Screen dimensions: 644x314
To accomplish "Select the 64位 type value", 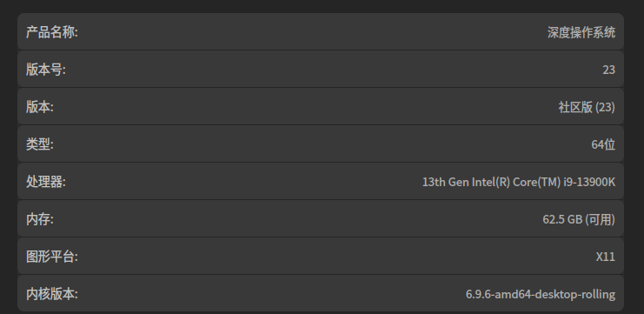I will coord(603,144).
